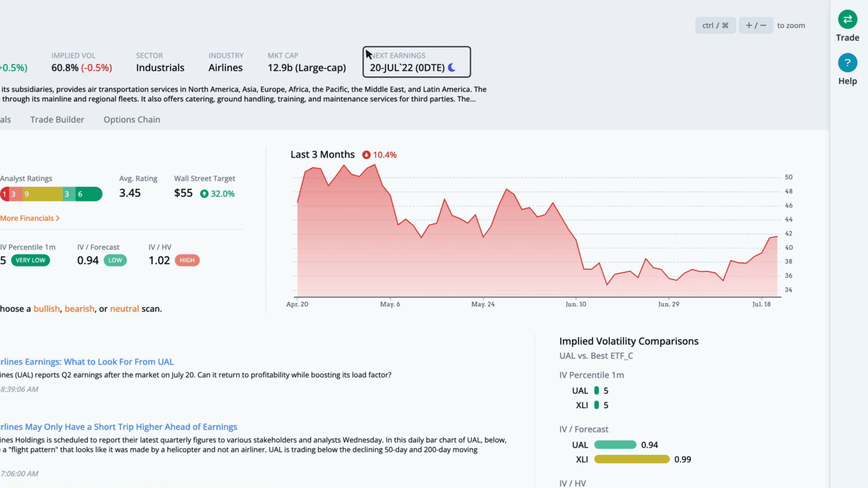Click the Next Earnings date box

click(417, 62)
